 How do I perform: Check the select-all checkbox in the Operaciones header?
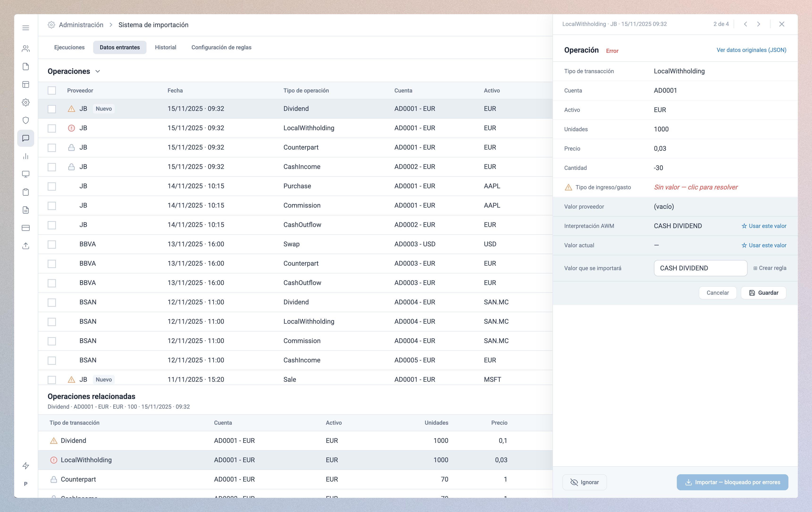tap(52, 90)
